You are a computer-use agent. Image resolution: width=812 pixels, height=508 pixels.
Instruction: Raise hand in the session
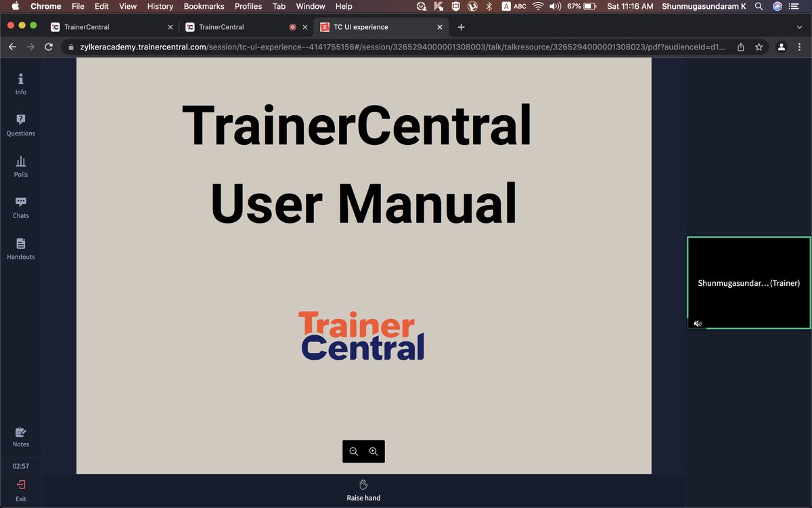click(x=363, y=490)
